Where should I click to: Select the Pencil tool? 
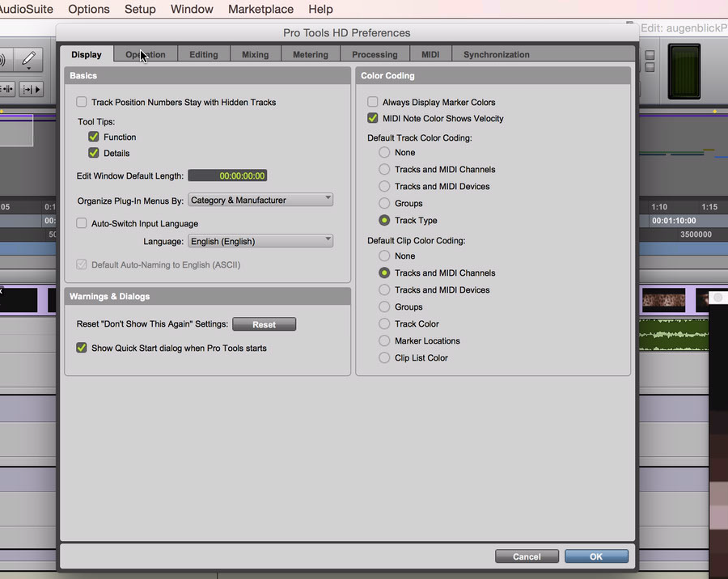pos(28,59)
